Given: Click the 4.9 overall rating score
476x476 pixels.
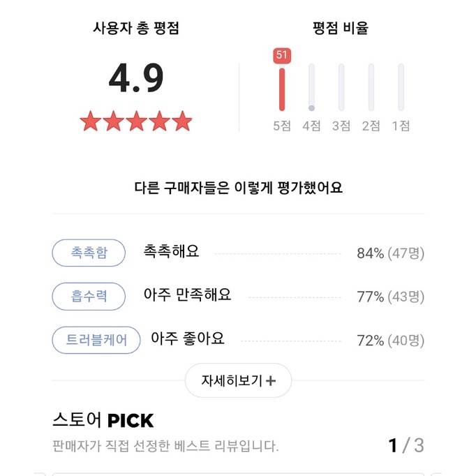Looking at the screenshot, I should point(136,78).
